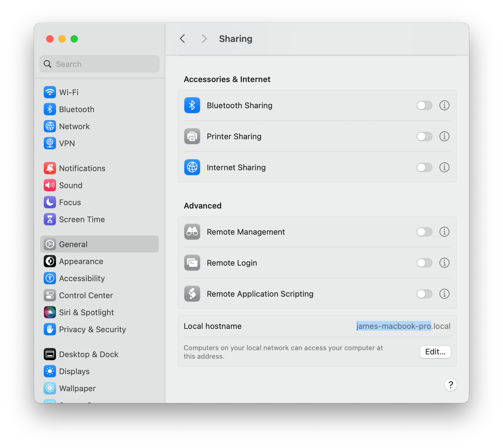The height and width of the screenshot is (448, 503).
Task: Open Siri & Spotlight settings icon
Action: 50,312
